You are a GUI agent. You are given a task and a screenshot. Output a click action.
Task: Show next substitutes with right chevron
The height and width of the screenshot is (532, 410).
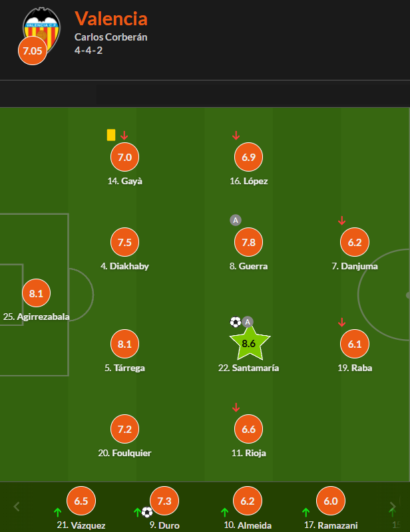click(x=393, y=507)
